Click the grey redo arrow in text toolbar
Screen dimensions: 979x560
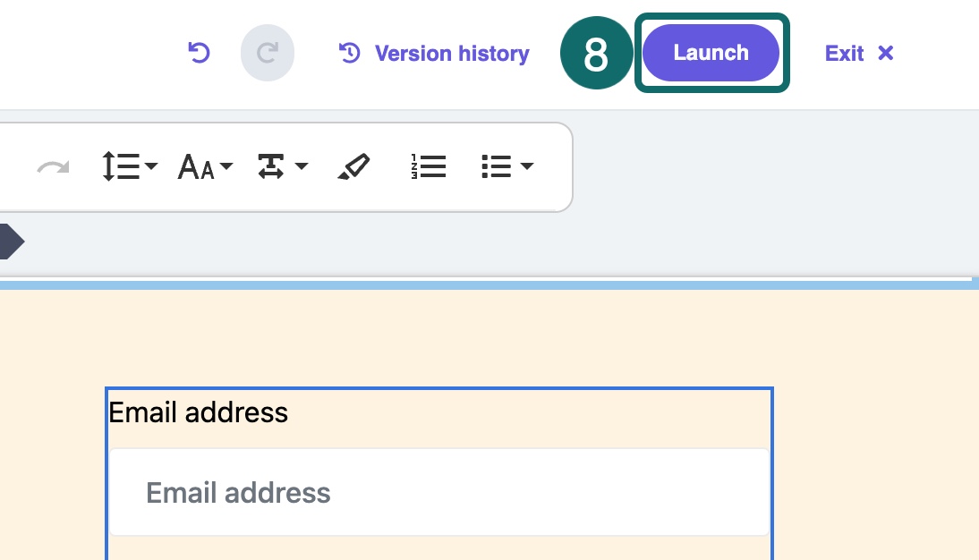click(x=53, y=167)
